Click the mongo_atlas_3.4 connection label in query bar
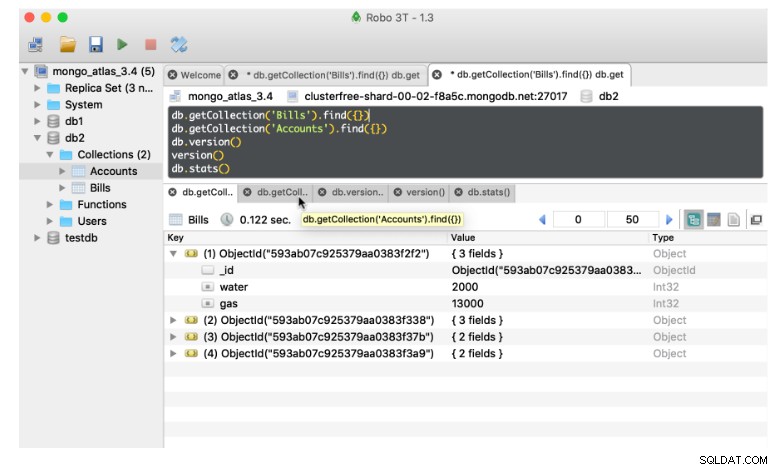Viewport: 777px width, 470px height. [x=230, y=96]
